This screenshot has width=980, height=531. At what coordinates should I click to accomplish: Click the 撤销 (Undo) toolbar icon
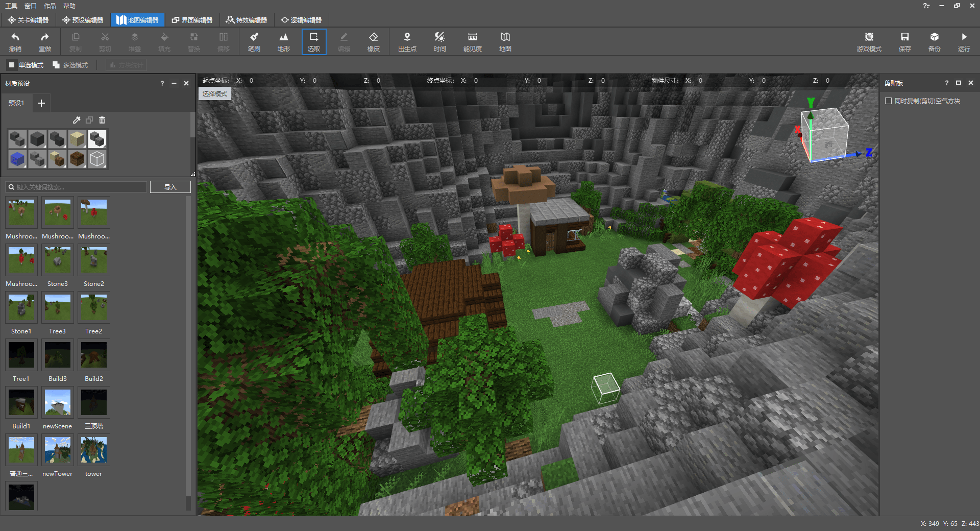click(15, 42)
